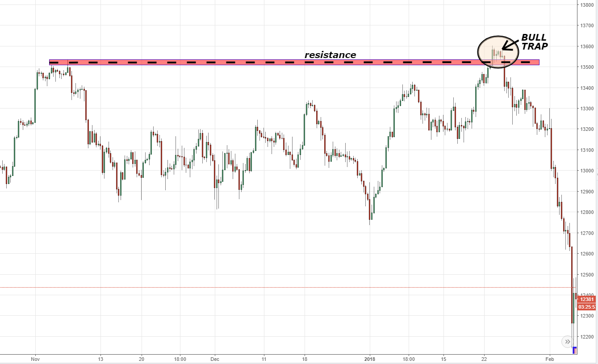
Task: Click the 'Feb' date label on time axis
Action: pyautogui.click(x=550, y=359)
